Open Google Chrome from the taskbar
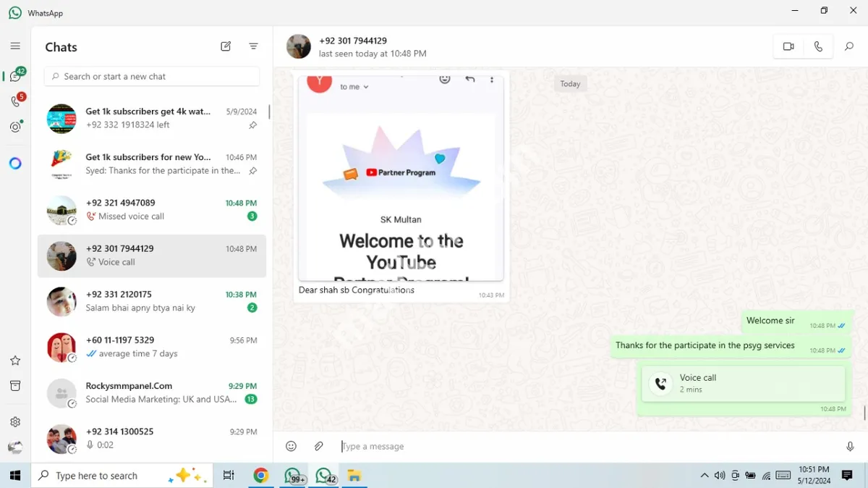This screenshot has height=488, width=868. click(261, 476)
